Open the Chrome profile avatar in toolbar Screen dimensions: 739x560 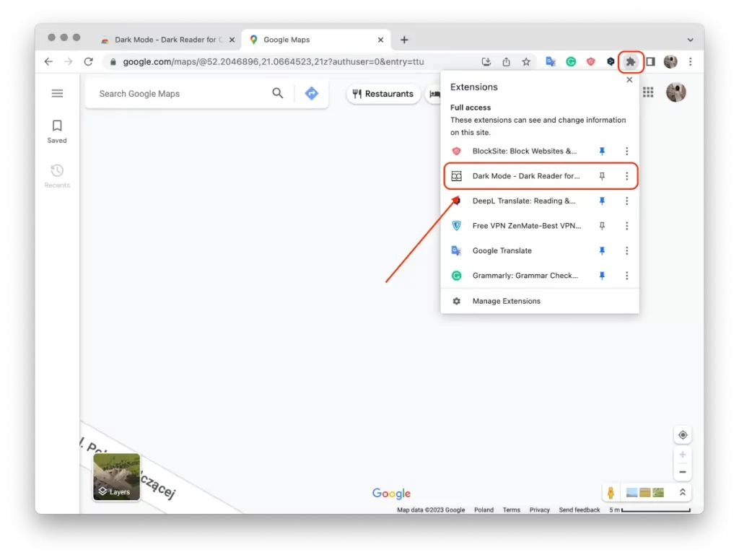670,62
